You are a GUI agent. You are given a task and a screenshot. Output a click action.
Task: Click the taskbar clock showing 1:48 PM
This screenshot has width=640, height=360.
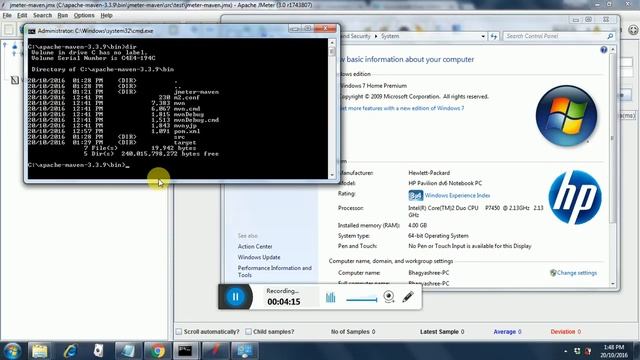click(613, 351)
